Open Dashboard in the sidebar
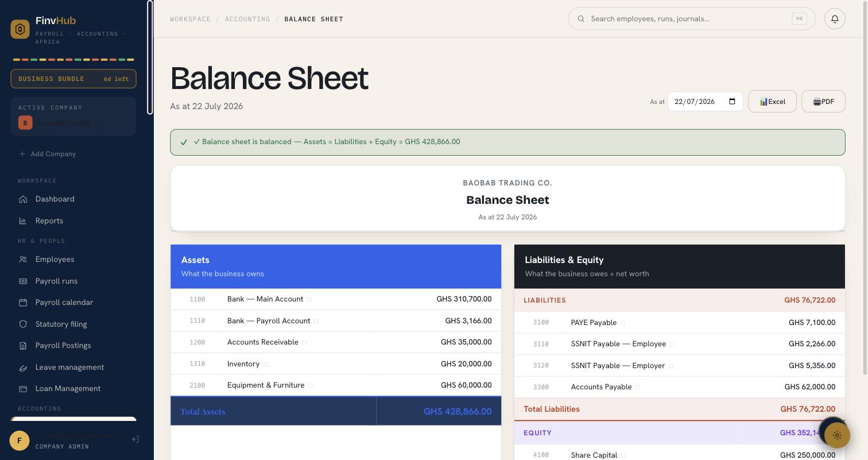Screen dimensions: 868x460 click(73, 199)
